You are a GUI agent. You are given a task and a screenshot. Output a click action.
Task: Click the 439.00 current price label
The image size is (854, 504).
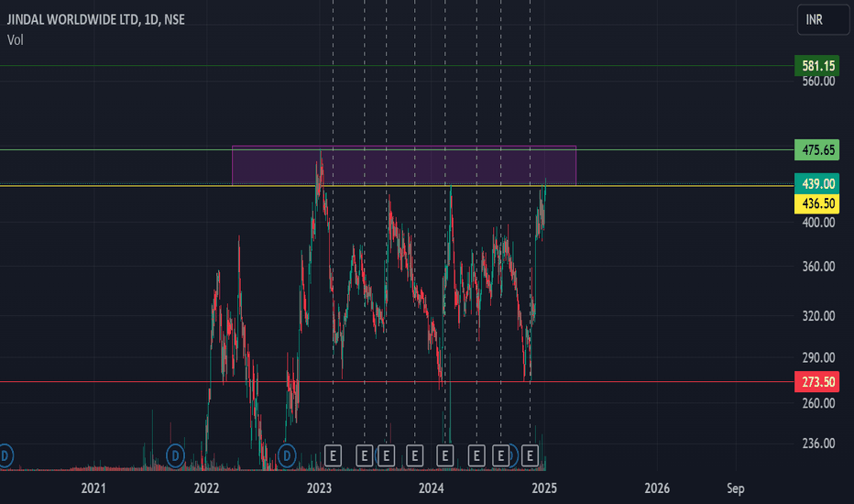tap(816, 183)
